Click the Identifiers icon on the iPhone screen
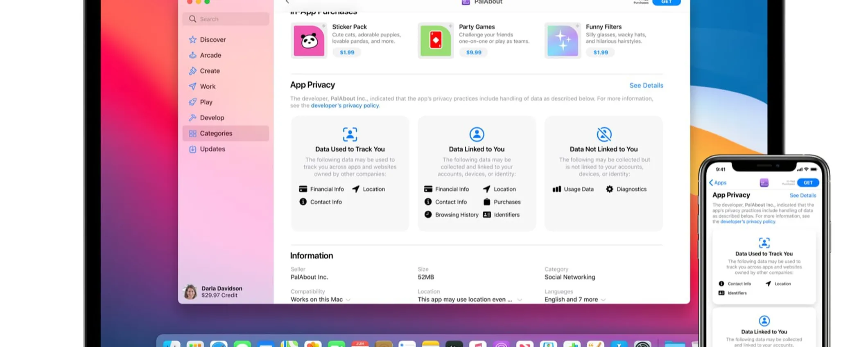Image resolution: width=868 pixels, height=347 pixels. (x=721, y=293)
